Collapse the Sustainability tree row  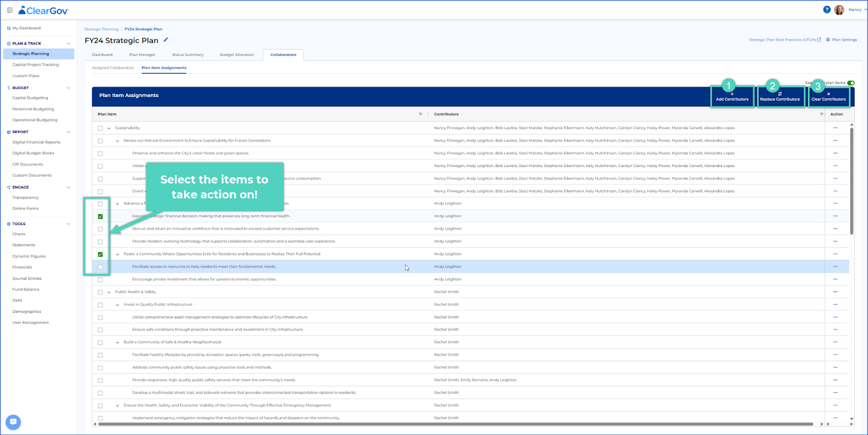click(x=109, y=129)
